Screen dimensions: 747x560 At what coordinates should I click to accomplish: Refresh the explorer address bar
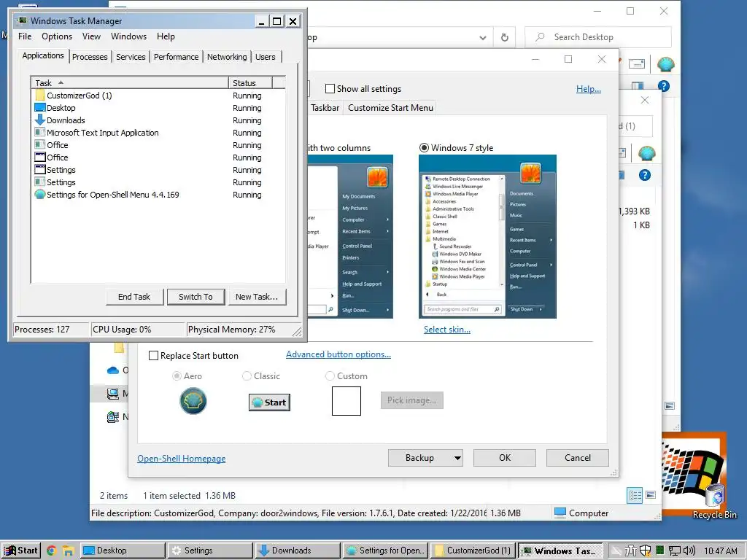pyautogui.click(x=505, y=37)
